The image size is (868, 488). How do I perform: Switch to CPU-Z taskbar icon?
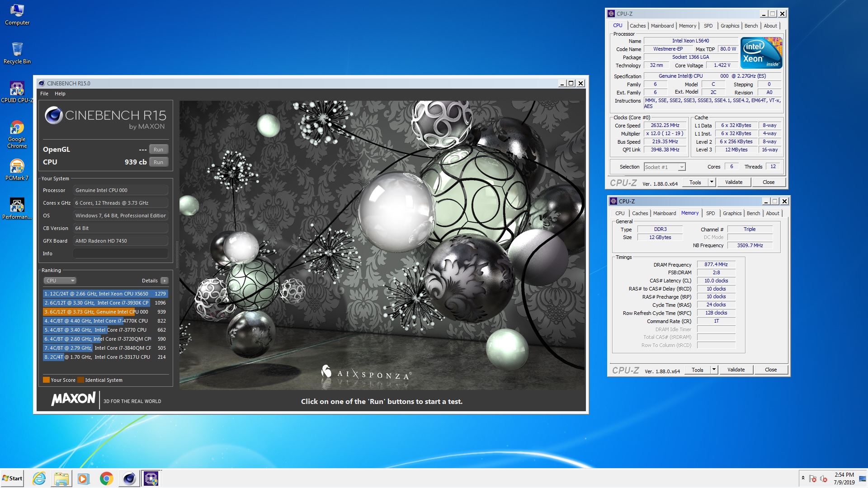click(x=151, y=479)
